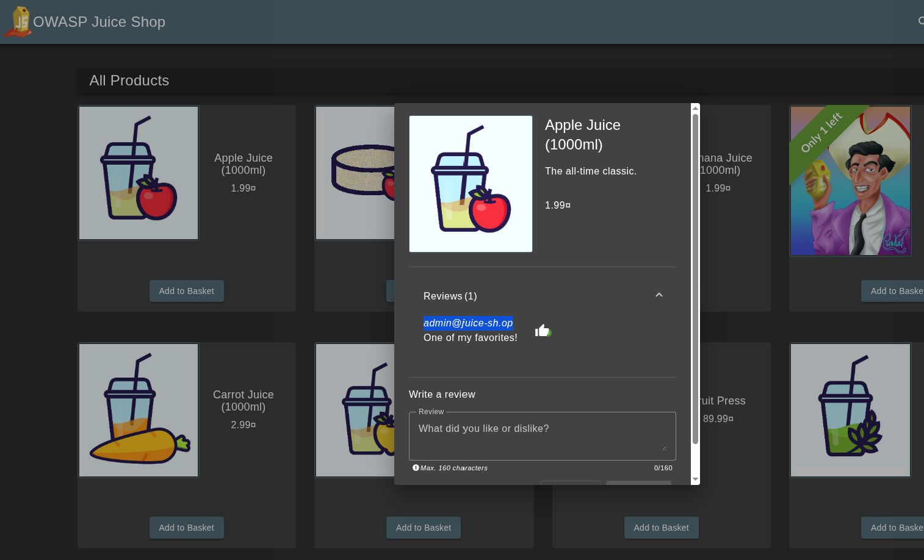Screen dimensions: 924x560
Task: Collapse the Reviews (1) section chevron
Action: tap(659, 295)
